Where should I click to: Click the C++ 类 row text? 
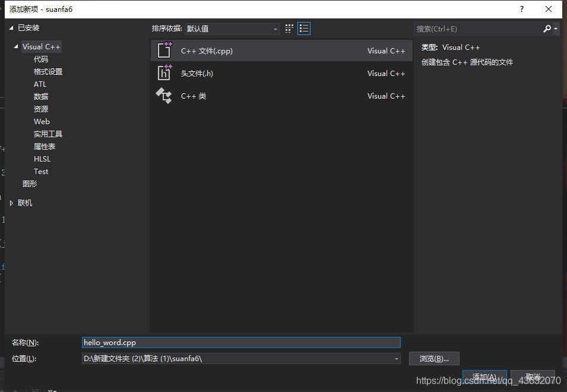coord(194,96)
